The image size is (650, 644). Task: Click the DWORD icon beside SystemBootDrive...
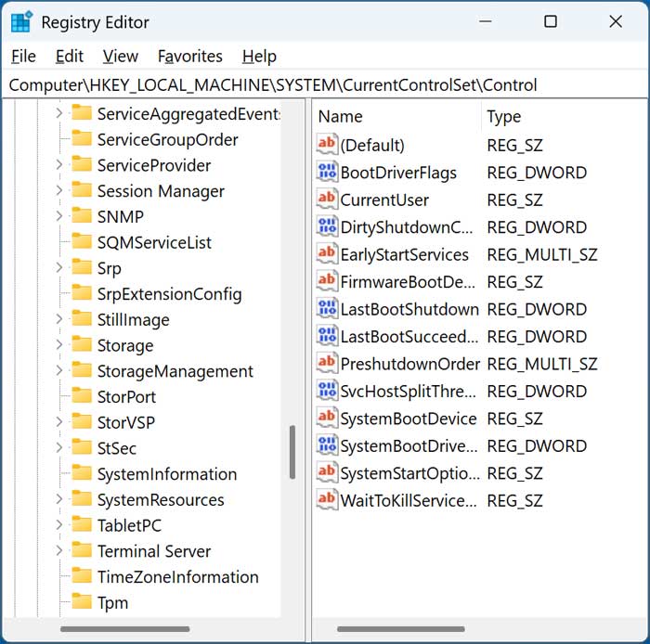(327, 444)
